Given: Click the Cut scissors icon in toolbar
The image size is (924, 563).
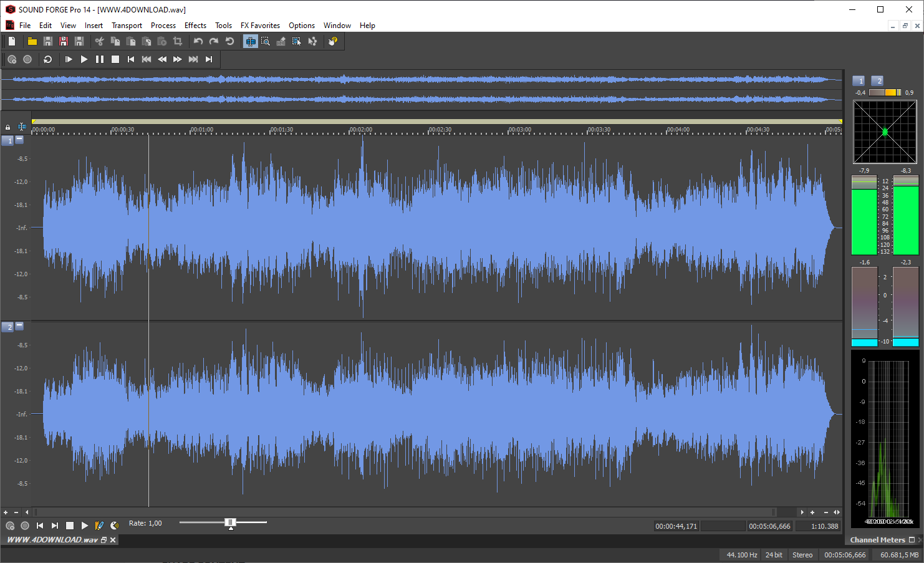Looking at the screenshot, I should [100, 41].
